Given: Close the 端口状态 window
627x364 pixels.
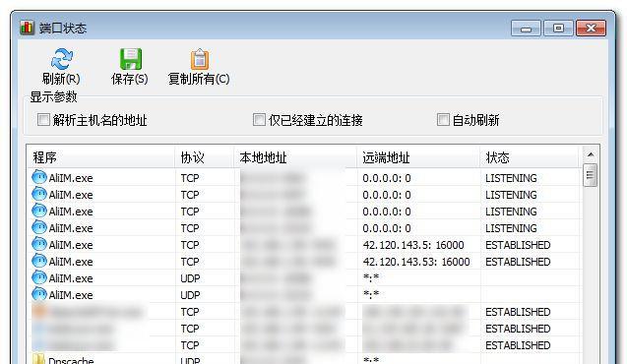Looking at the screenshot, I should (x=591, y=29).
